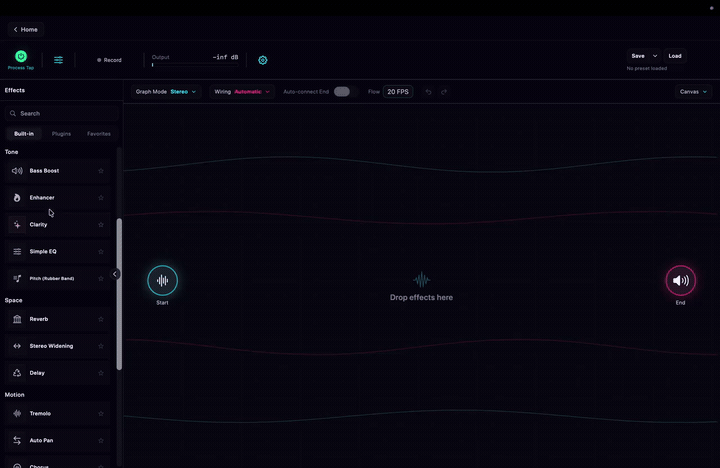This screenshot has width=720, height=468.
Task: Expand the Save dropdown arrow
Action: (x=655, y=56)
